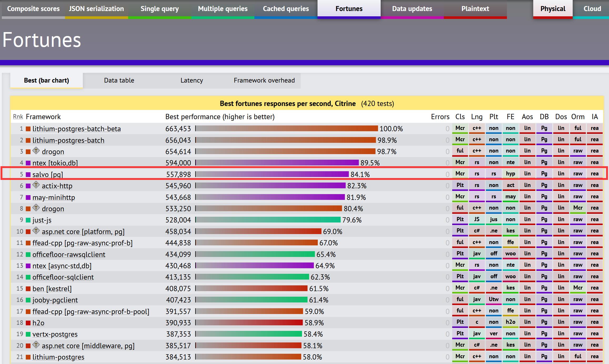Open the officefloor-rawsqlclient framework link

pyautogui.click(x=69, y=255)
